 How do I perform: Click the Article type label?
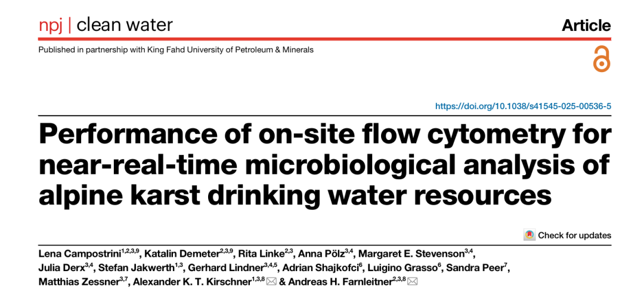point(586,26)
